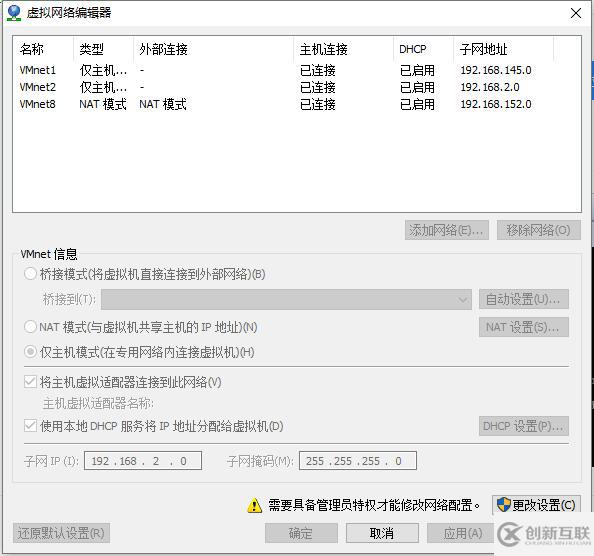This screenshot has height=556, width=594.
Task: Sort by 名称 column header
Action: click(43, 49)
